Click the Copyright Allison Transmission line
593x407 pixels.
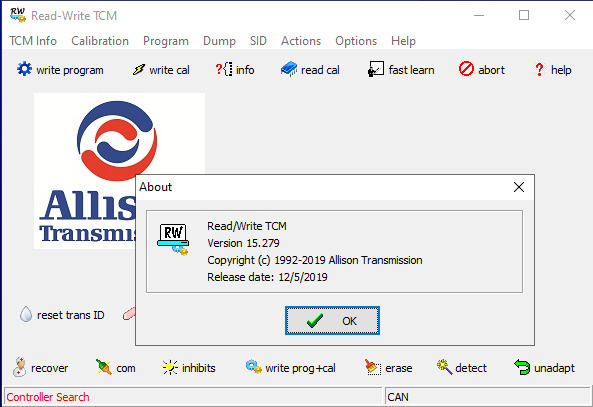[x=315, y=260]
